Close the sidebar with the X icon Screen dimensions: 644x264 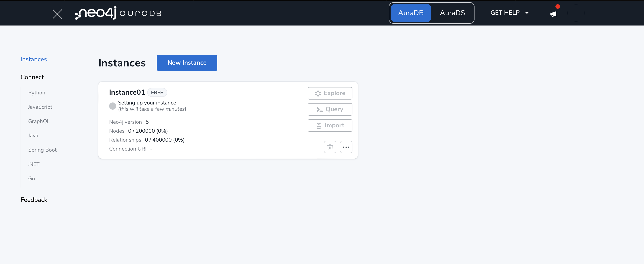pyautogui.click(x=57, y=14)
